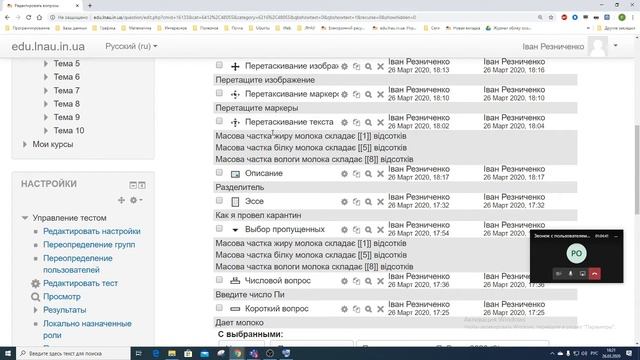Select checkbox for Описание question
Screen dimensions: 640x360
220,172
